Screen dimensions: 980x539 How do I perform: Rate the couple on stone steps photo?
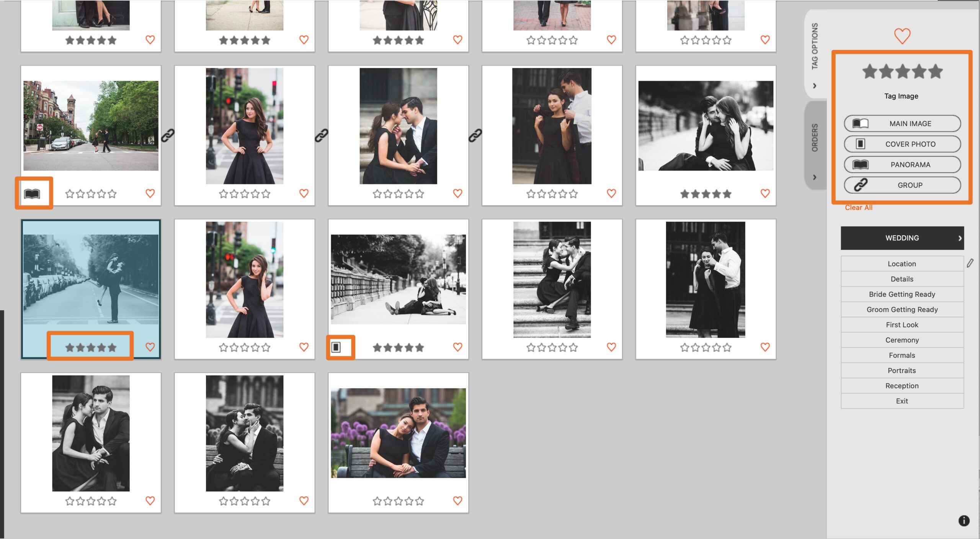tap(552, 347)
